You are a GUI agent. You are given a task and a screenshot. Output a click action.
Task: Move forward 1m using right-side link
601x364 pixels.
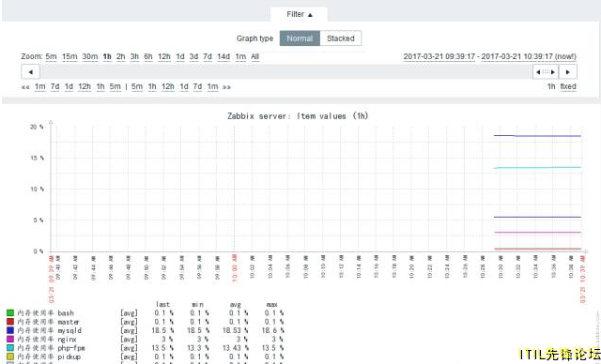213,87
